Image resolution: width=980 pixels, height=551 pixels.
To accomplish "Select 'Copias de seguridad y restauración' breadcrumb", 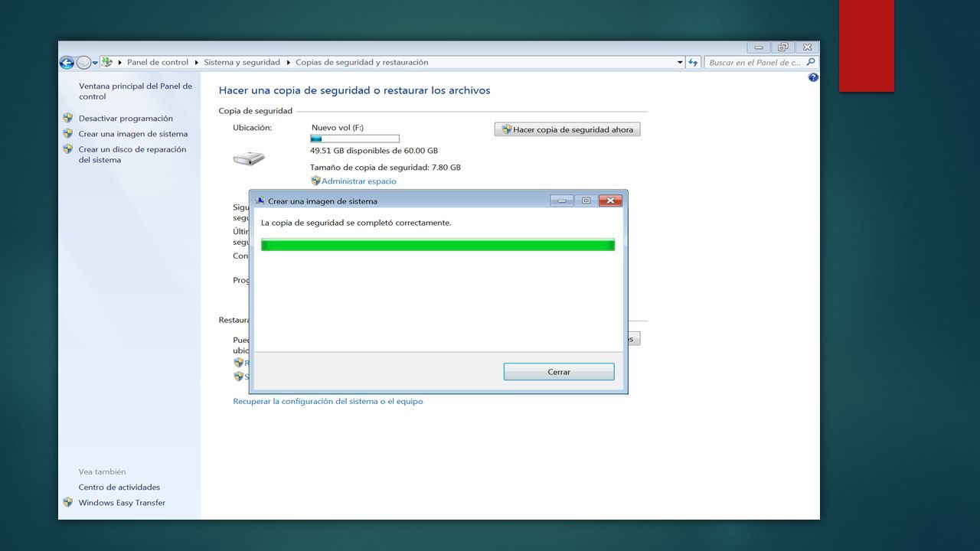I will (x=362, y=62).
